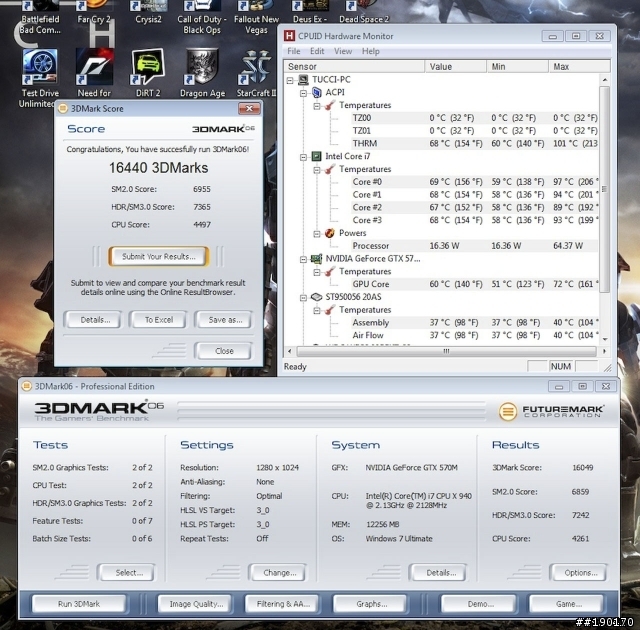Collapse the NVIDIA GeForce GTX node
Image resolution: width=640 pixels, height=630 pixels.
pos(303,260)
